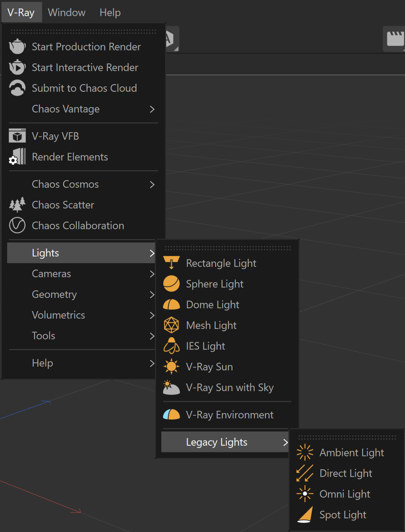
Task: Open the Help menu in menu bar
Action: click(x=110, y=12)
